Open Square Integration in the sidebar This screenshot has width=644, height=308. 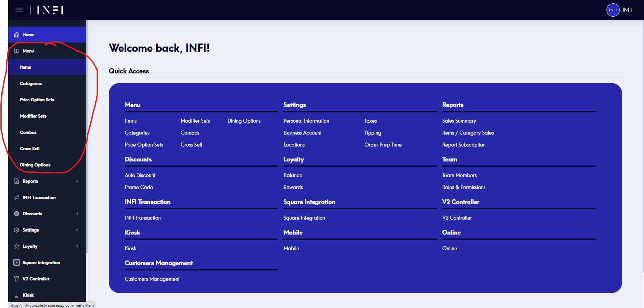coord(47,262)
